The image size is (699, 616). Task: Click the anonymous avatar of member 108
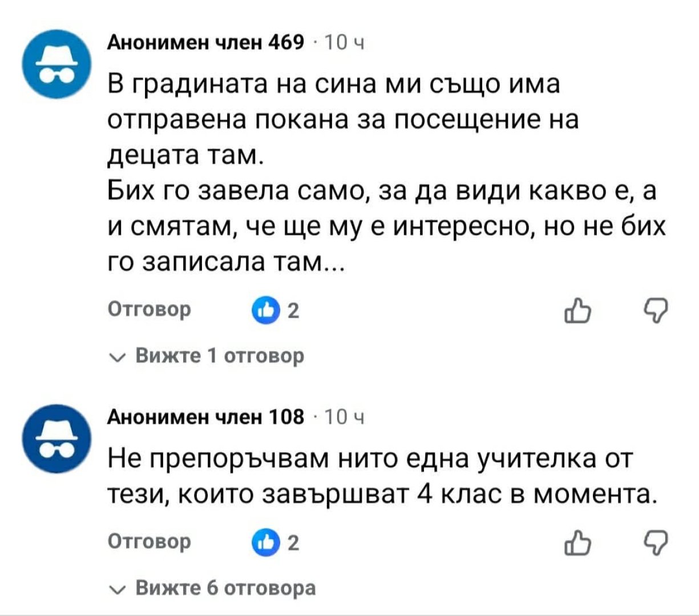point(54,439)
